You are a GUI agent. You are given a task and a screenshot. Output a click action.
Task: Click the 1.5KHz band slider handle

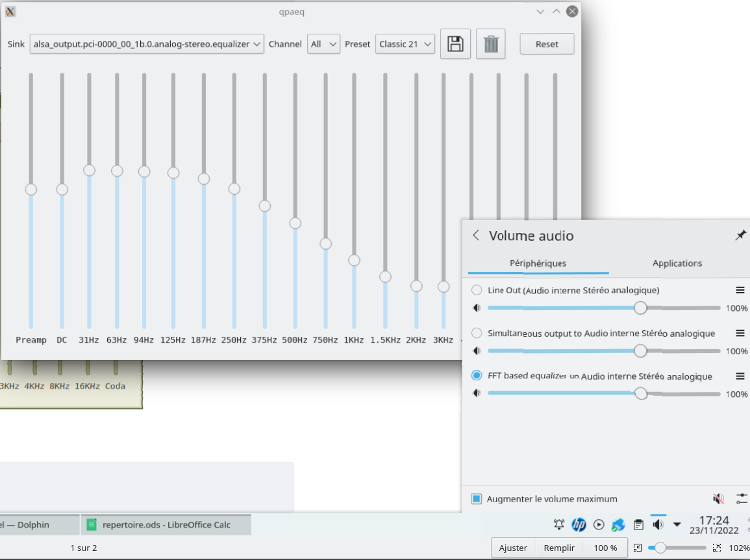coord(385,276)
